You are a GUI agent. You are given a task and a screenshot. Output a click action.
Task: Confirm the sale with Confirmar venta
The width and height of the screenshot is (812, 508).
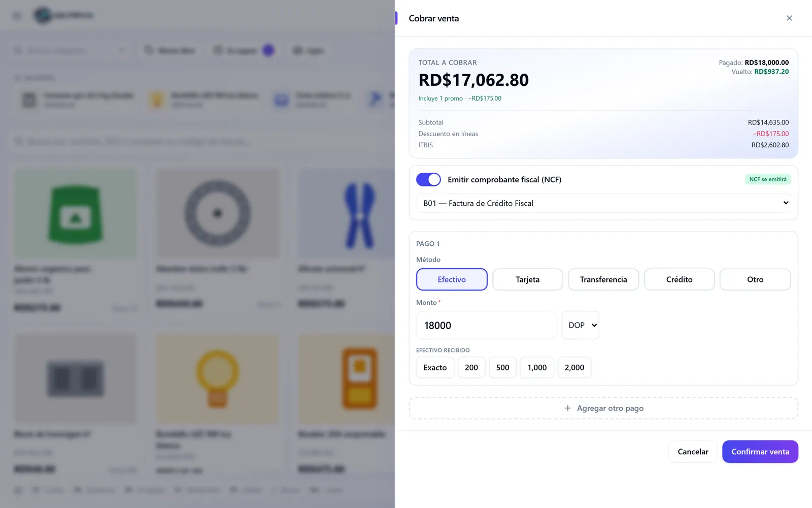760,452
